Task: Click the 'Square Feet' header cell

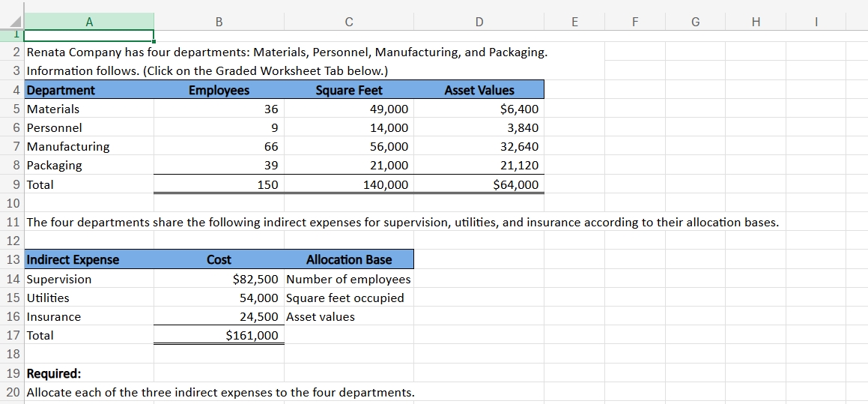Action: coord(349,91)
